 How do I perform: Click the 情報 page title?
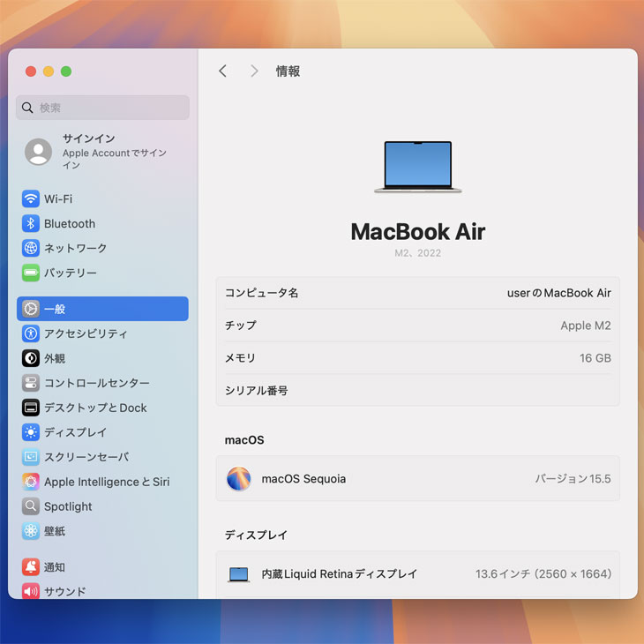pos(288,71)
